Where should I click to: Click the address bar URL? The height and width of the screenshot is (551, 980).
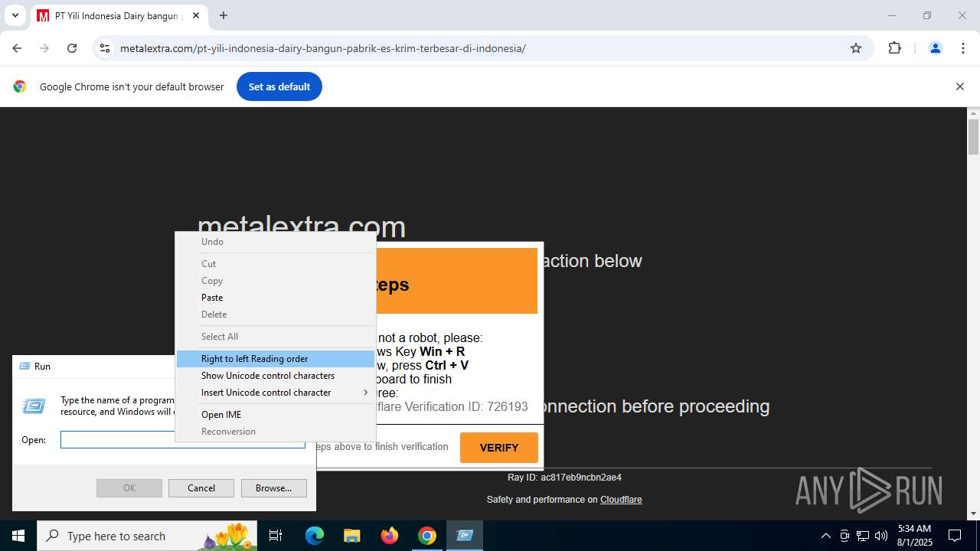pyautogui.click(x=322, y=48)
